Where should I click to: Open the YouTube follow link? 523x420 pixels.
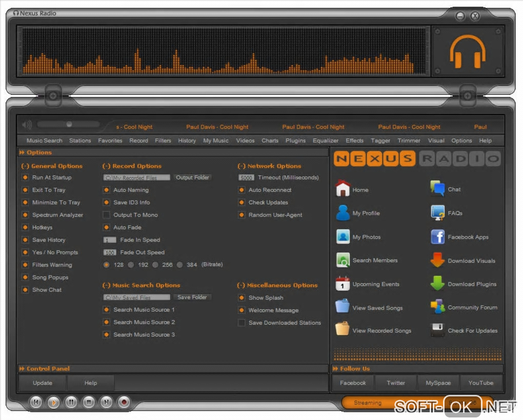coord(480,383)
